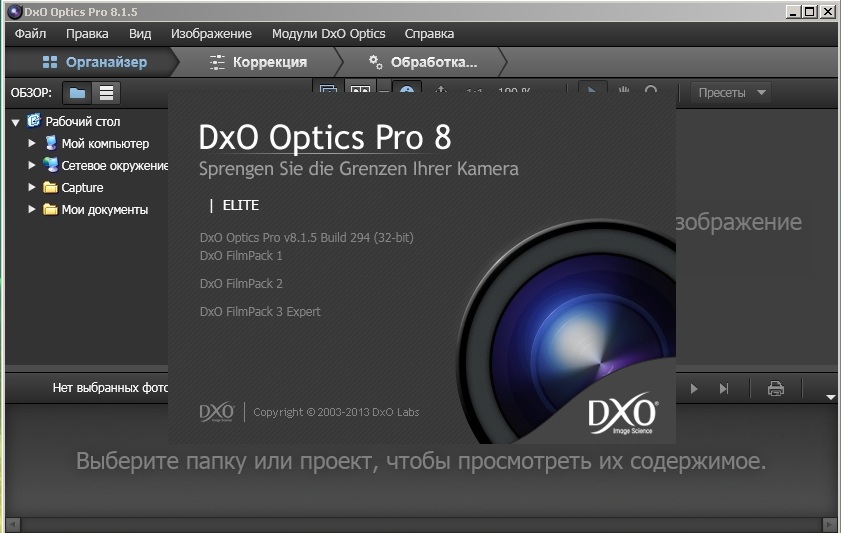Open the Вид menu
The height and width of the screenshot is (533, 841).
[x=139, y=34]
